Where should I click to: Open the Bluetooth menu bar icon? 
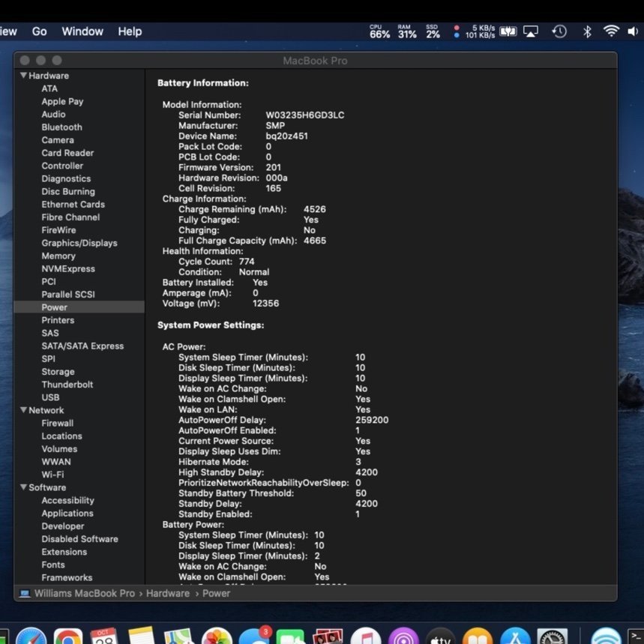[587, 31]
